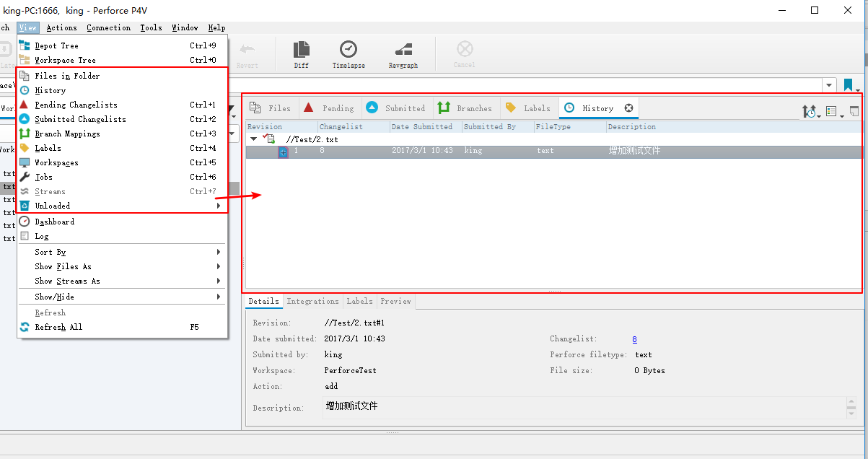Open Pending Changelists from the menu
The image size is (868, 459).
coord(76,105)
